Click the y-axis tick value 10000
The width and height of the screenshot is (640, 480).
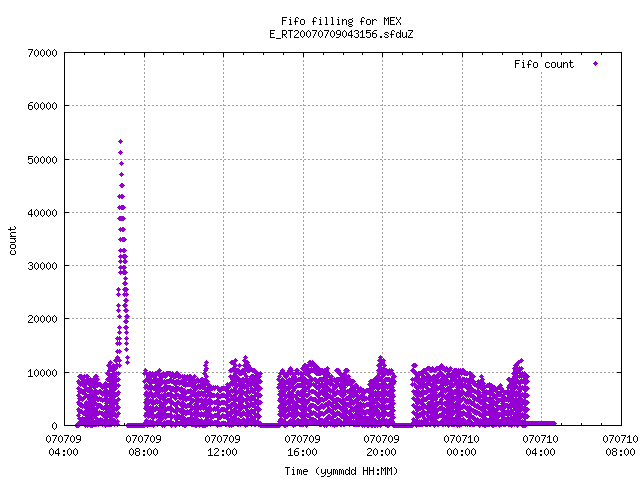tap(42, 373)
